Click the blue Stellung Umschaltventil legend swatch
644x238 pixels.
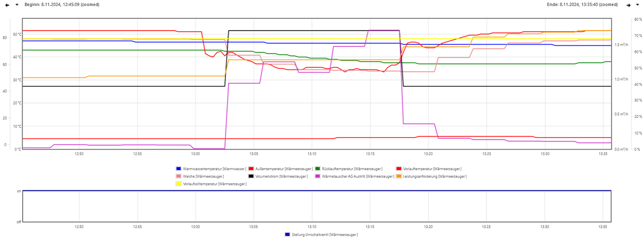287,234
